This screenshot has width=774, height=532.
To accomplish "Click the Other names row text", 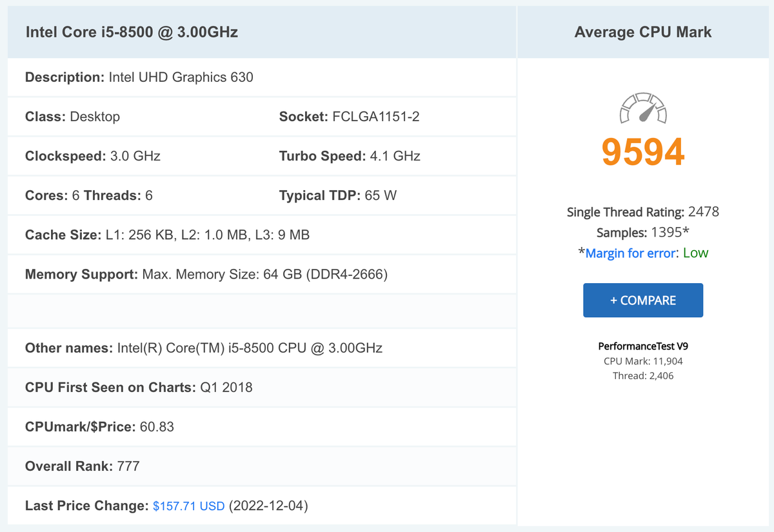I will 203,348.
